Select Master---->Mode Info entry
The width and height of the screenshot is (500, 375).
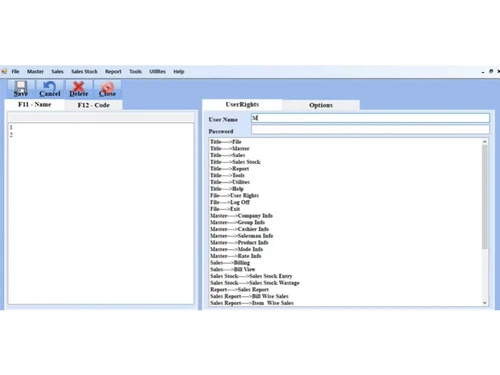pyautogui.click(x=236, y=249)
